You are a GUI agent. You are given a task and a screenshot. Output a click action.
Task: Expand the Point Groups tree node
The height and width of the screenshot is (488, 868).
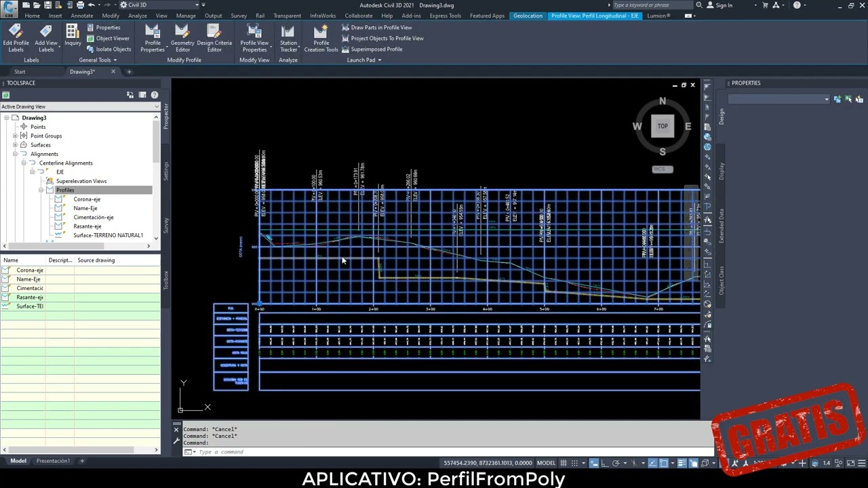15,136
